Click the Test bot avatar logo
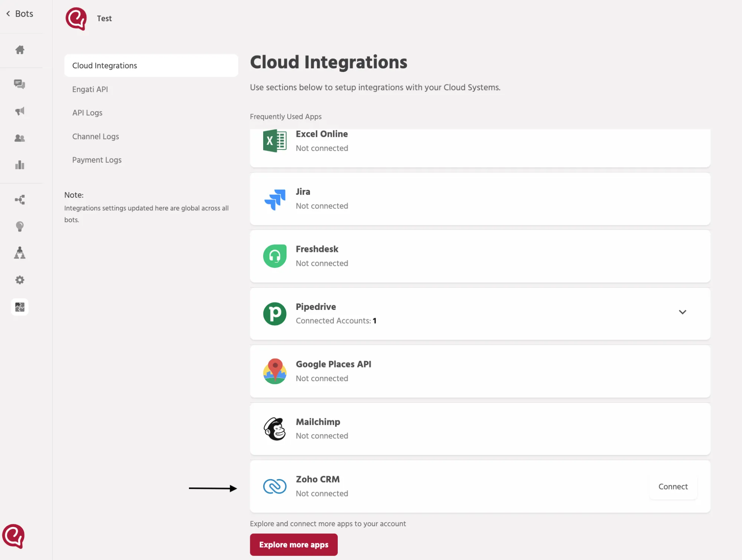This screenshot has height=560, width=742. click(76, 19)
